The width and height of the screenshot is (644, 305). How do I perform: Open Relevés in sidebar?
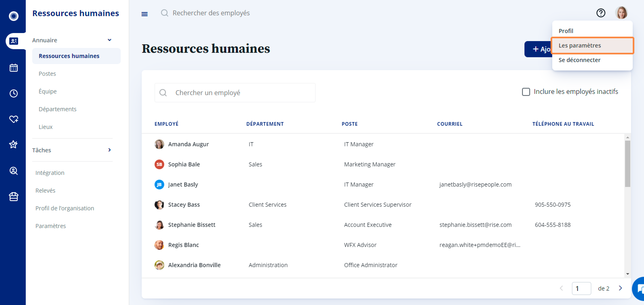45,190
